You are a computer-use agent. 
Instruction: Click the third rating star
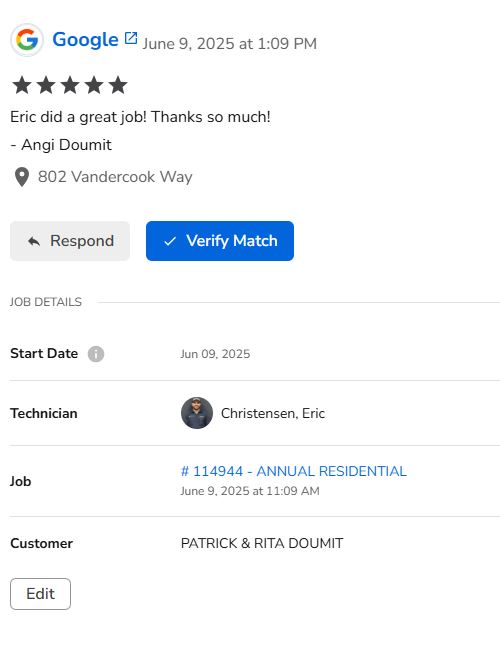point(70,85)
